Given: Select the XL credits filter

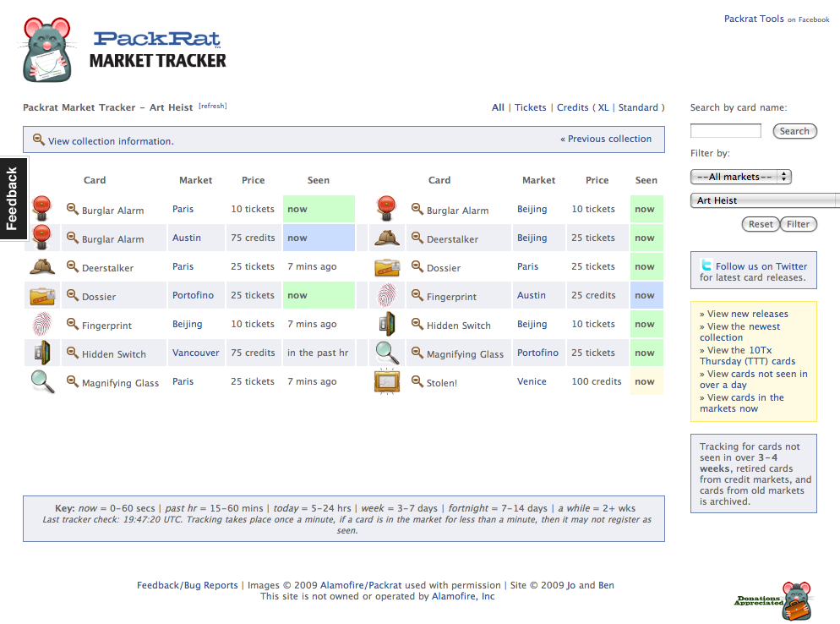Looking at the screenshot, I should click(603, 107).
